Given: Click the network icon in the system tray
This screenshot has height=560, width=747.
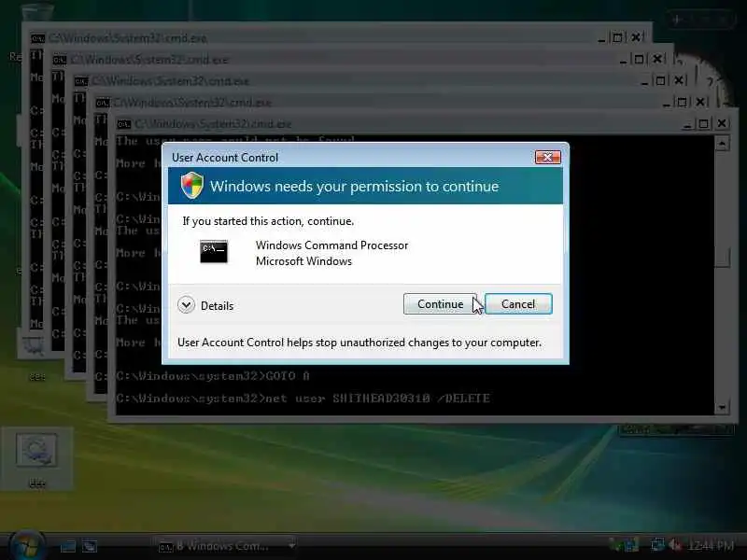Looking at the screenshot, I should coord(657,545).
